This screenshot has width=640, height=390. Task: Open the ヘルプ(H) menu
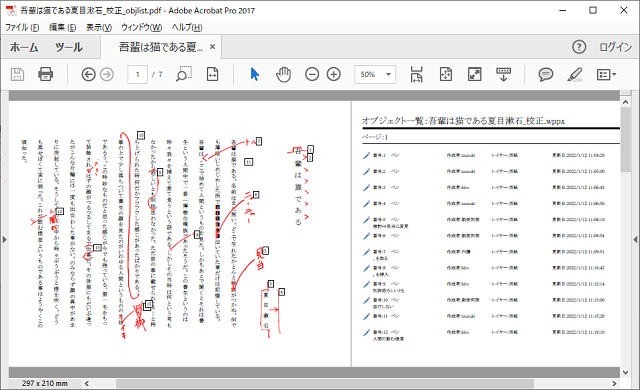tap(187, 27)
